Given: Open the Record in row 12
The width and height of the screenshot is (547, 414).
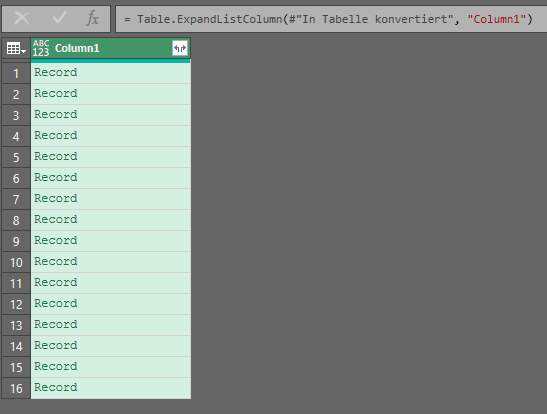Looking at the screenshot, I should point(56,303).
